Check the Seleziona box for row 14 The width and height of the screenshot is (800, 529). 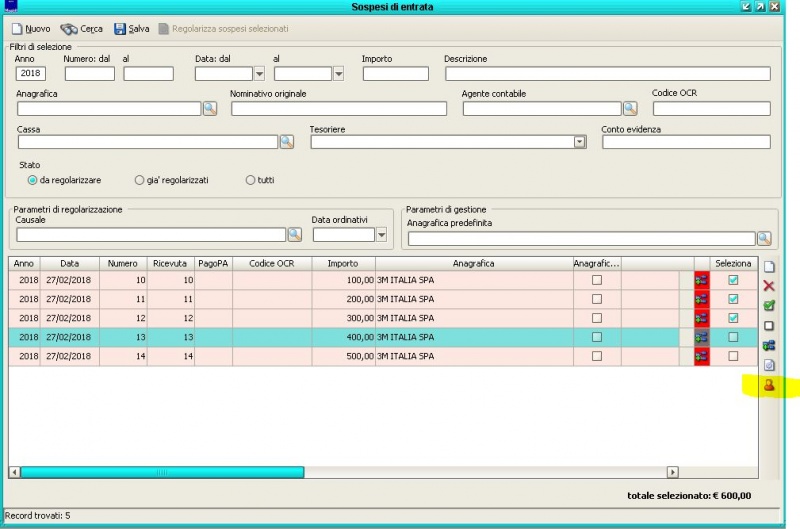click(733, 356)
